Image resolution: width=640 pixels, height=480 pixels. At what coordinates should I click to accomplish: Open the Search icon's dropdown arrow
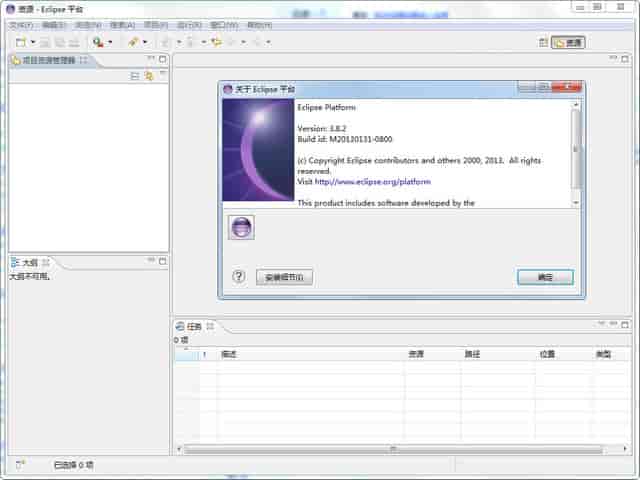[x=145, y=42]
